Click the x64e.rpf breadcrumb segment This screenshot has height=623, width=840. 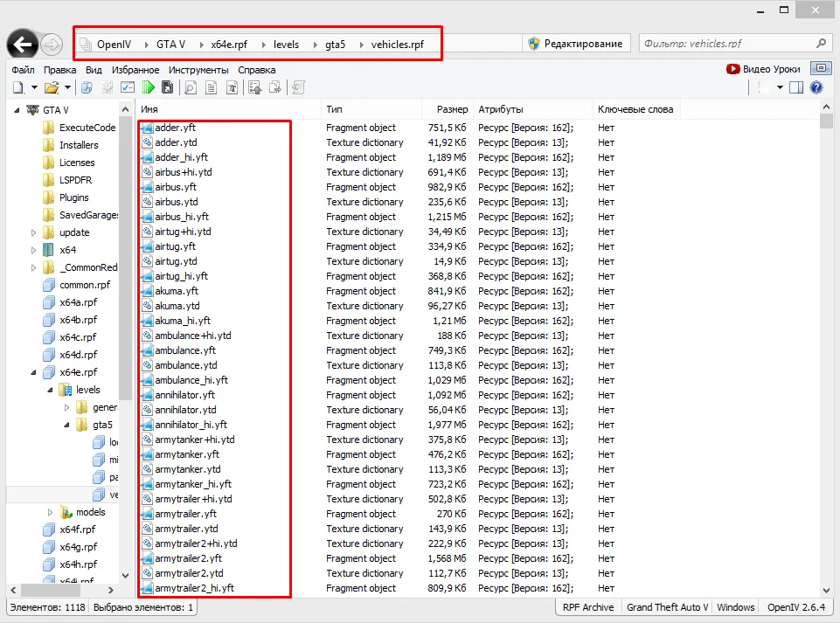(x=229, y=44)
